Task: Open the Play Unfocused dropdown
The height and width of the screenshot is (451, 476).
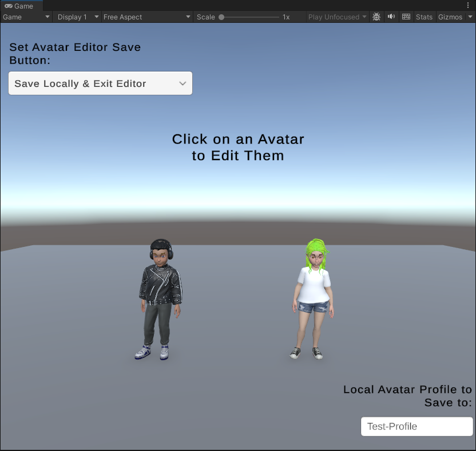Action: pyautogui.click(x=337, y=17)
